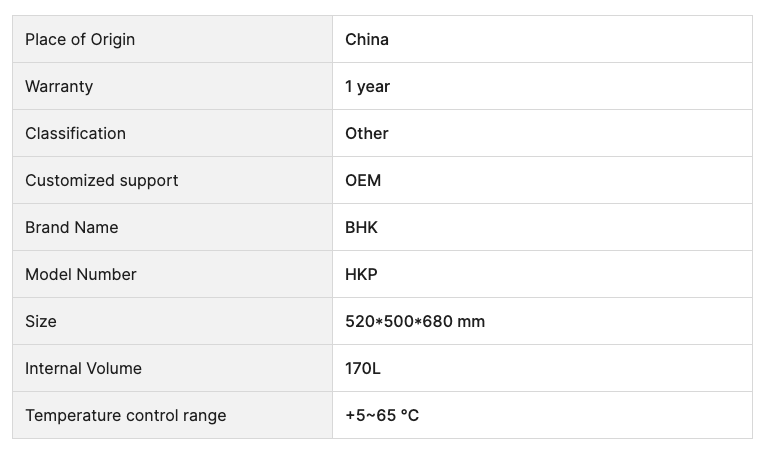The width and height of the screenshot is (763, 452).
Task: Click the Brand Name label
Action: coord(71,227)
